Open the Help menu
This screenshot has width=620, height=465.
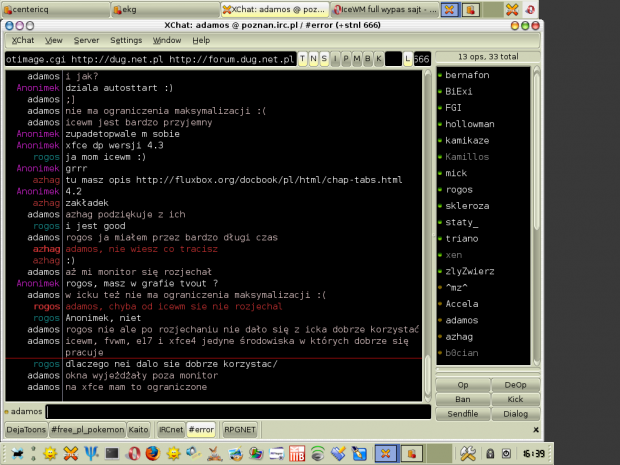(201, 40)
